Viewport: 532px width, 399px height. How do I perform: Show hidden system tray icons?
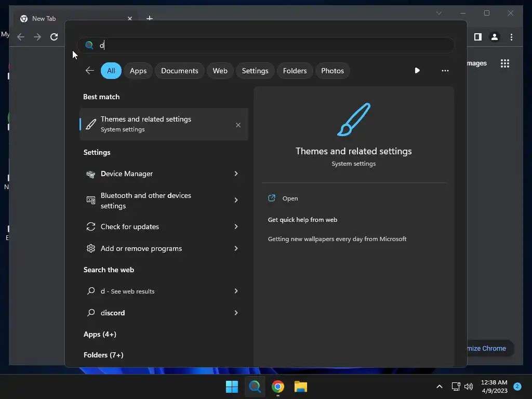440,387
